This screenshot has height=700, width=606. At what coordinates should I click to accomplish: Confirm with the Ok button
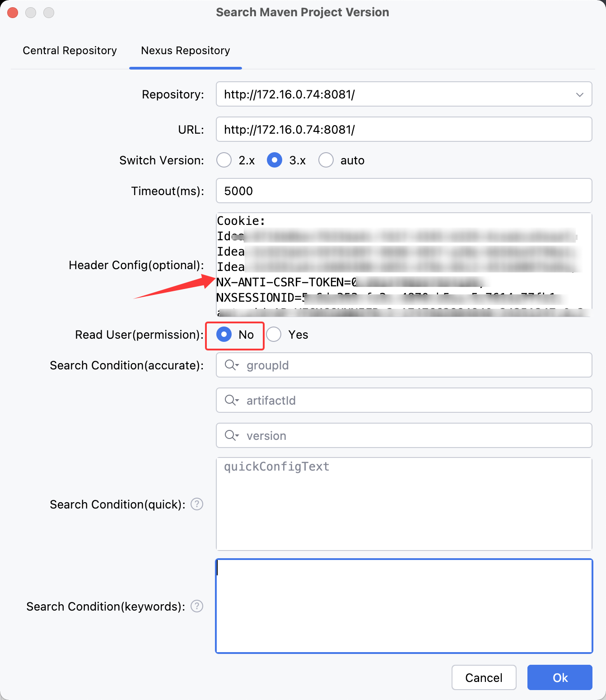[559, 677]
